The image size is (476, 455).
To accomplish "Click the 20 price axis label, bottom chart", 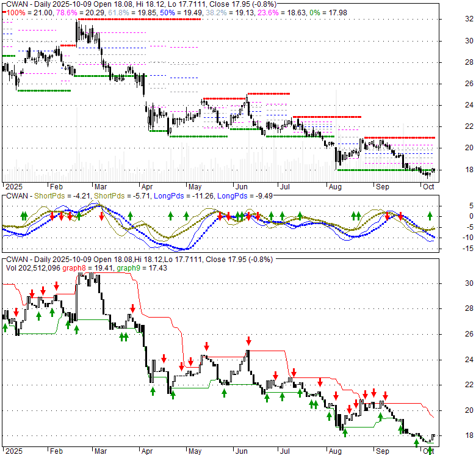I will 469,410.
